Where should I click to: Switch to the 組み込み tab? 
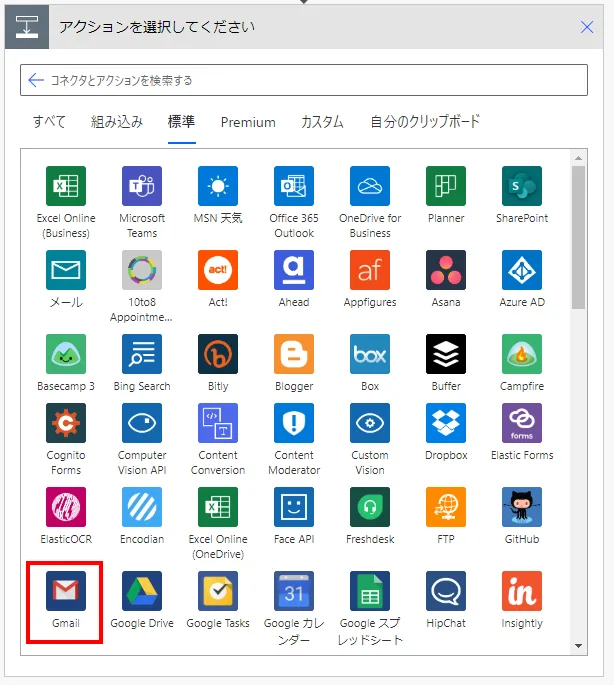(x=117, y=122)
